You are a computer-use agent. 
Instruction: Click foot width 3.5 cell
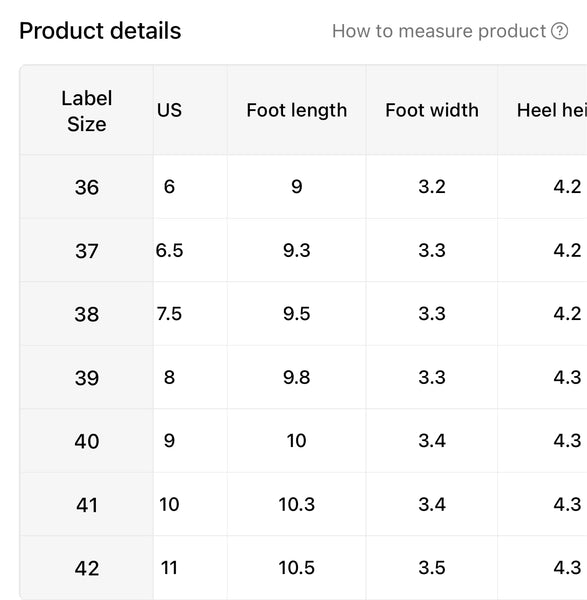click(x=432, y=568)
